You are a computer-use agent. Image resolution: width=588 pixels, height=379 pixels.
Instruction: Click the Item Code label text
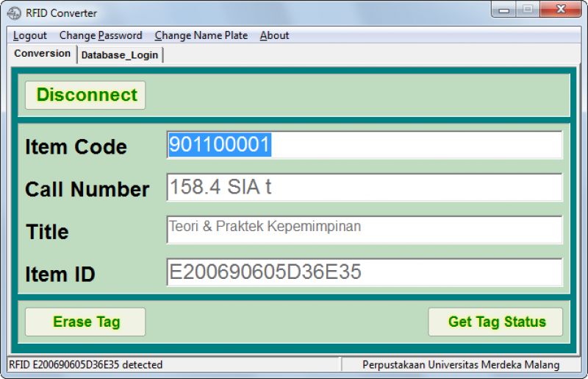76,146
